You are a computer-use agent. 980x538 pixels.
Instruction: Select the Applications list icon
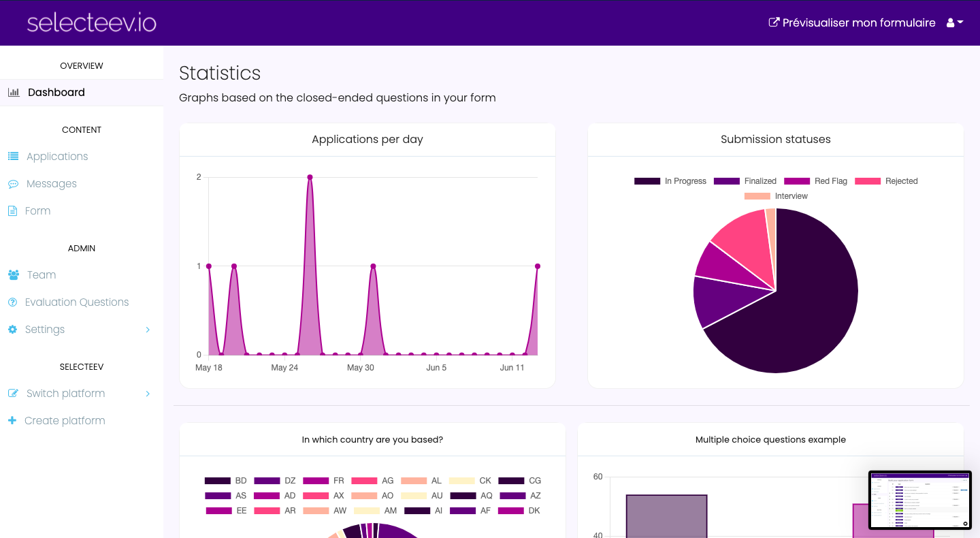13,156
